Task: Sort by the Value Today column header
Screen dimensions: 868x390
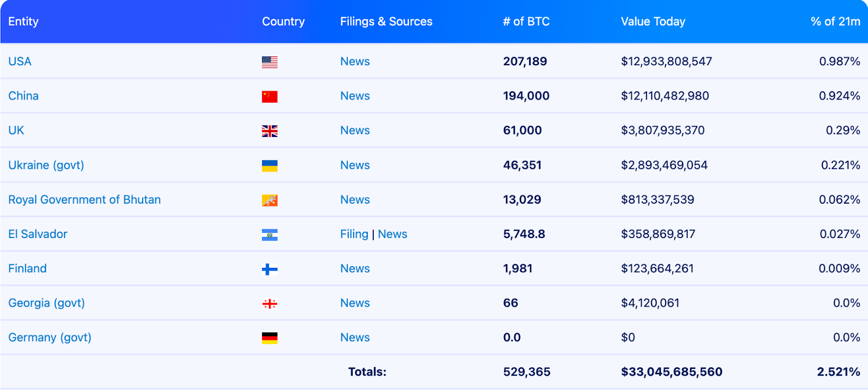Action: point(653,22)
